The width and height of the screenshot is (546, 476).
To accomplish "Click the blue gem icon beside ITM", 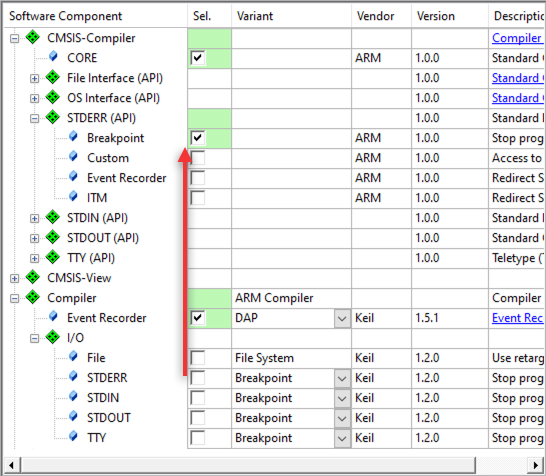I will coord(73,196).
